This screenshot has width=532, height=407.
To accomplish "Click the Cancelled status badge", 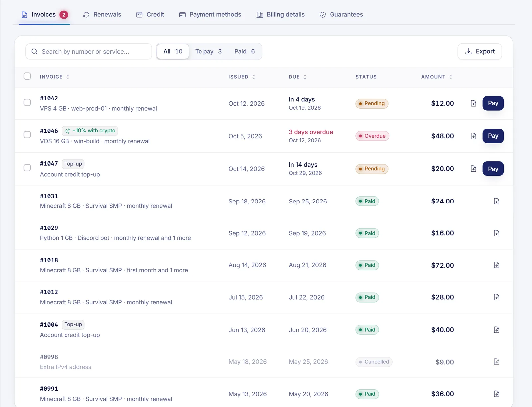I will pos(374,362).
